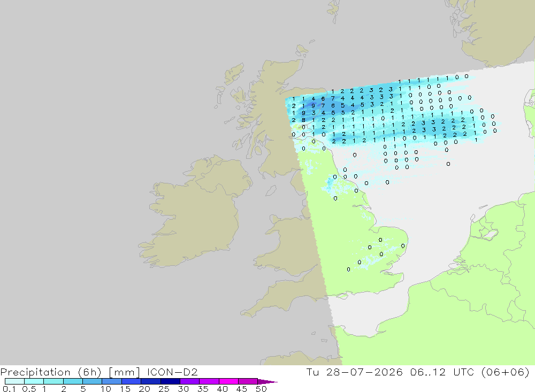Click the '10' legend scale label
The height and width of the screenshot is (392, 535).
(x=106, y=389)
